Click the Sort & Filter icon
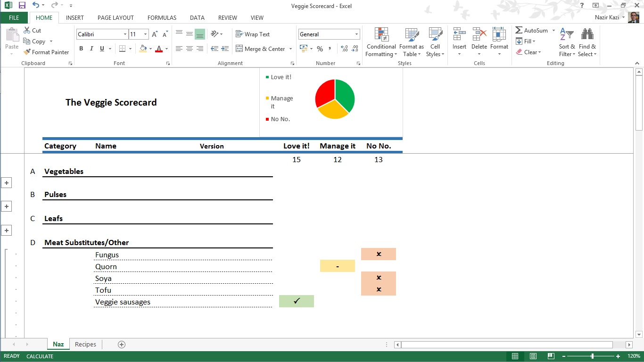The height and width of the screenshot is (362, 644). [567, 42]
